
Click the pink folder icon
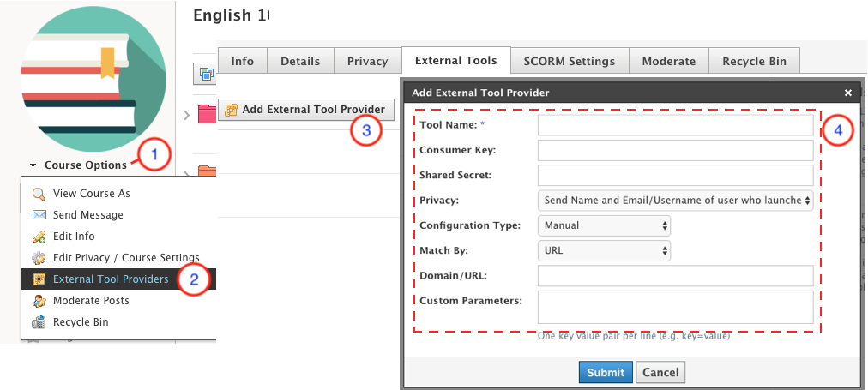207,113
